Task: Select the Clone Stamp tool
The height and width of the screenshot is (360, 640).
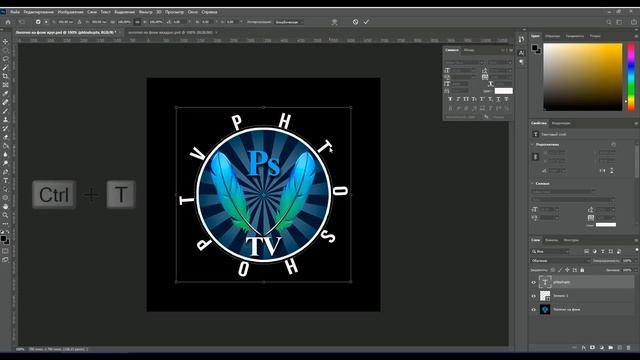Action: pos(5,120)
